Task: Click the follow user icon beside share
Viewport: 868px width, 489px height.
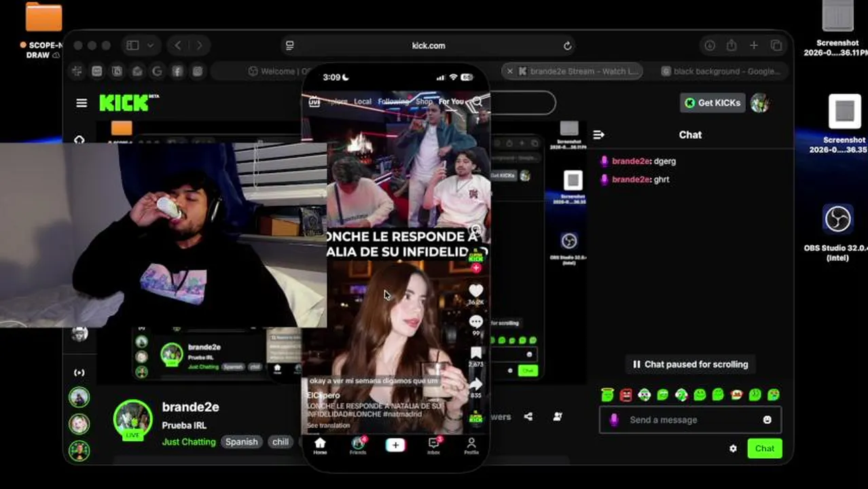Action: pos(558,416)
